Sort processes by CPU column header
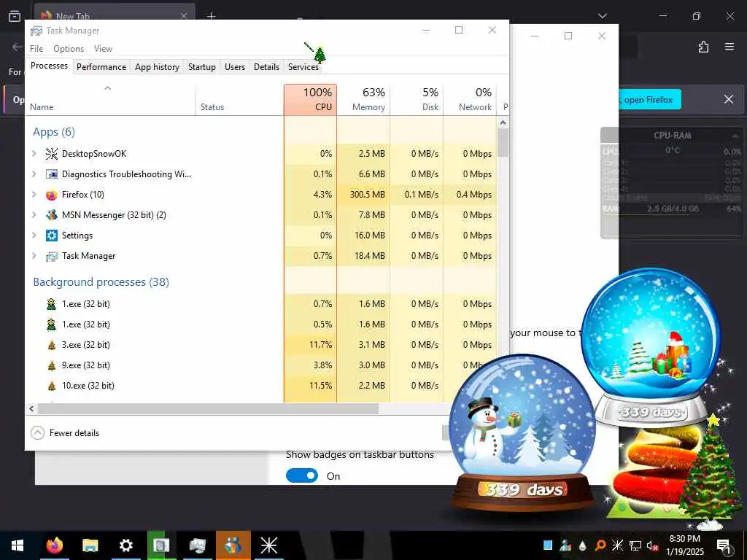This screenshot has width=747, height=560. tap(310, 99)
